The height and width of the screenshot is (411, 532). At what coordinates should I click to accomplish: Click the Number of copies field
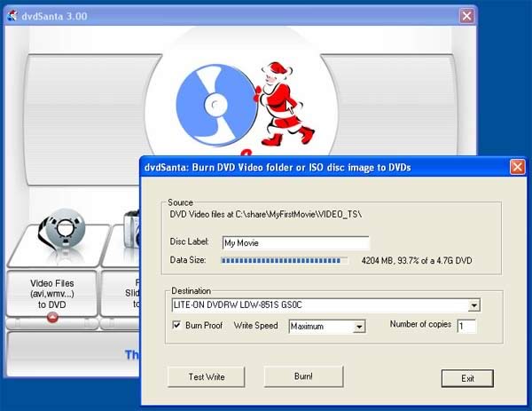point(467,326)
